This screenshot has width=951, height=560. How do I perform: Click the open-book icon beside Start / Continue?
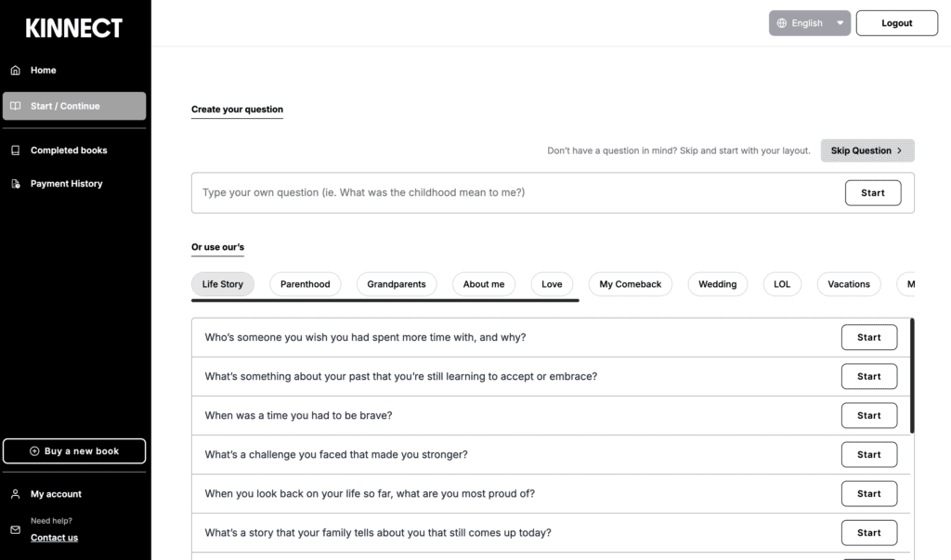pyautogui.click(x=15, y=105)
